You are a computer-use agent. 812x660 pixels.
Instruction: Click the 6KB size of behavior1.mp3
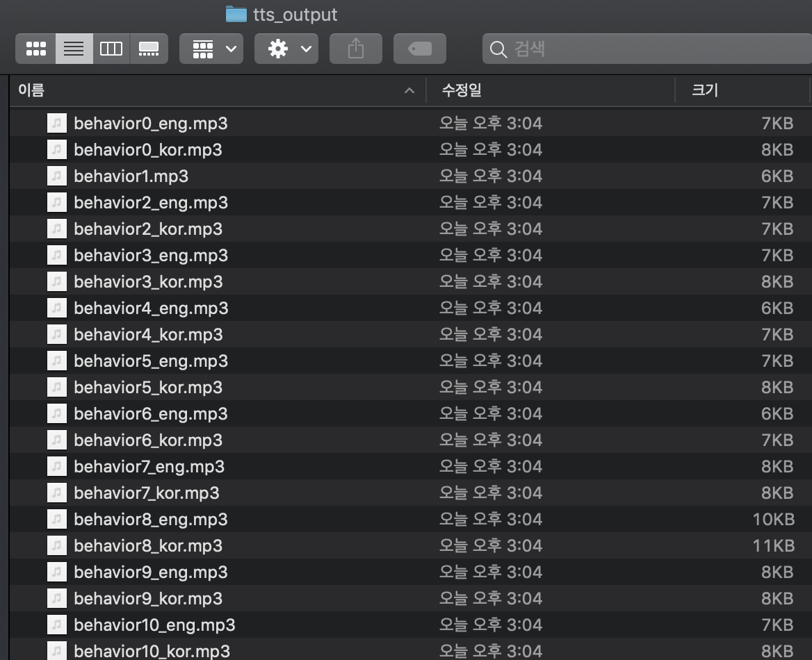pos(777,176)
